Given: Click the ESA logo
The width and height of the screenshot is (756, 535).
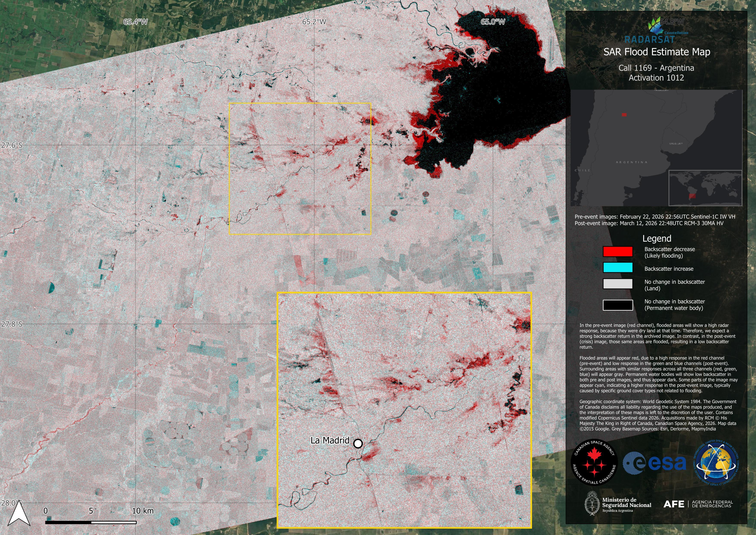Looking at the screenshot, I should (654, 464).
